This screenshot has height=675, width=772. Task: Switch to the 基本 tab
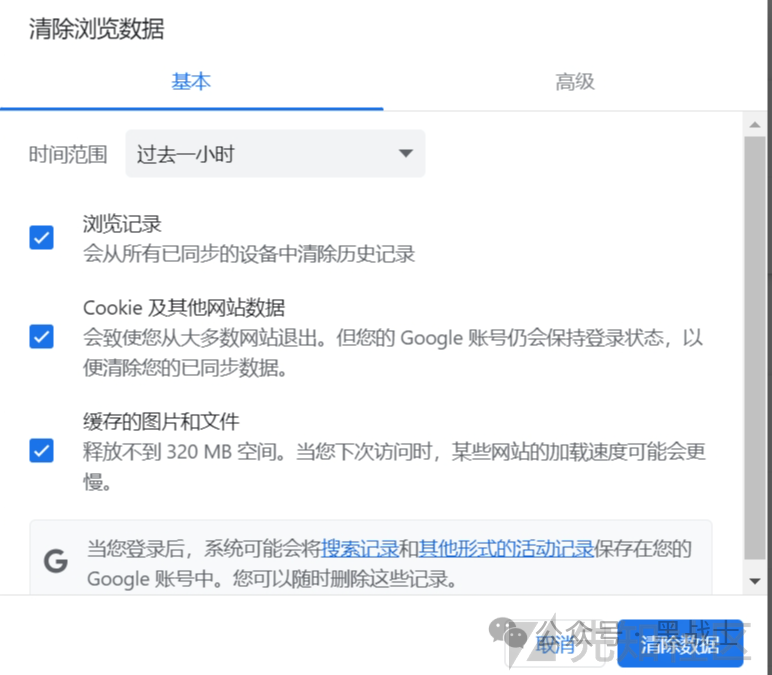(x=191, y=82)
